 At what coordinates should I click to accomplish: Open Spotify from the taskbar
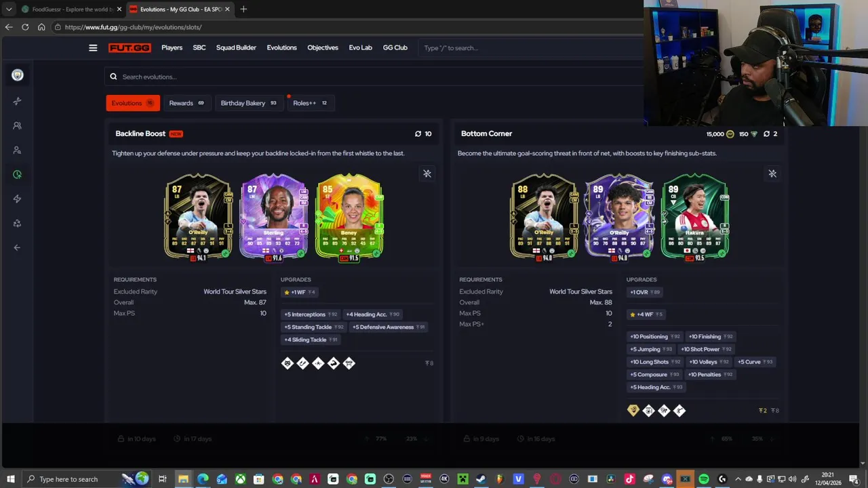coord(704,479)
